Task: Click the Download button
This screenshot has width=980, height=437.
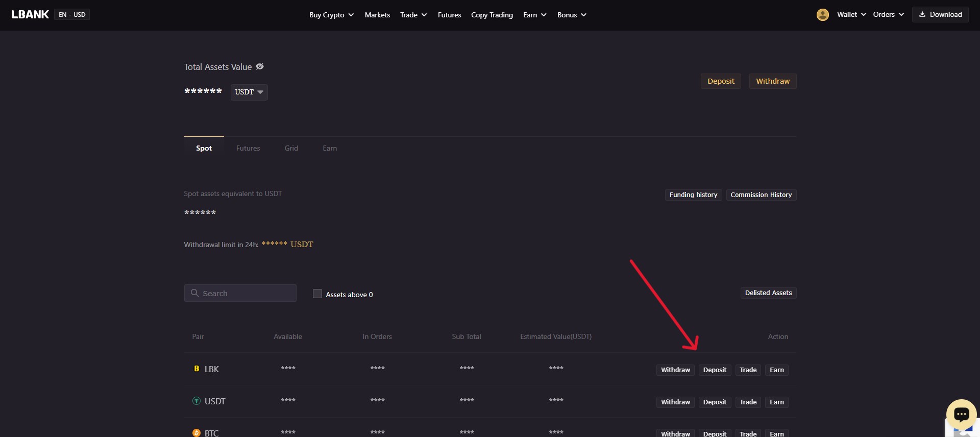Action: [940, 14]
